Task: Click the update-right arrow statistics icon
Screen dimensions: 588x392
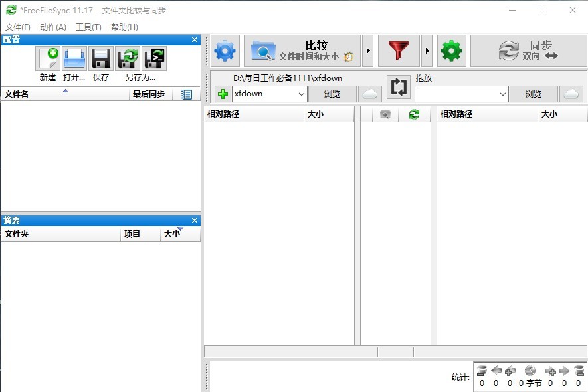Action: point(564,371)
